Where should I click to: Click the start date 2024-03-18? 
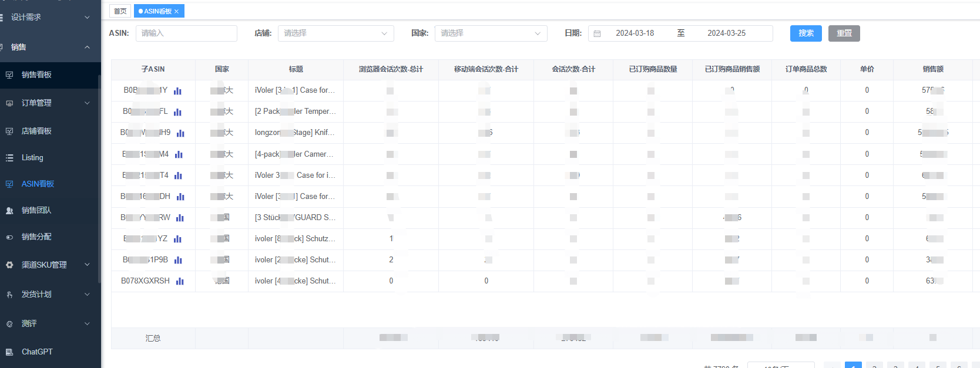click(x=635, y=33)
